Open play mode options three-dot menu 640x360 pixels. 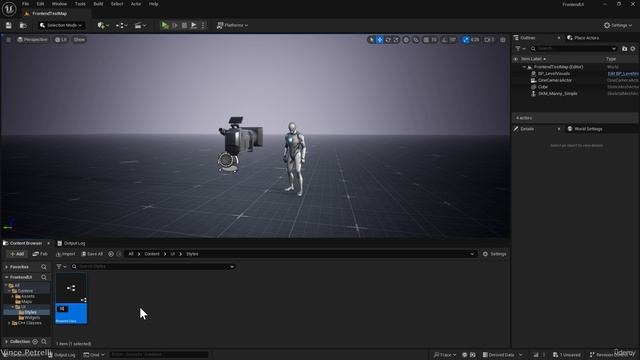coord(203,25)
